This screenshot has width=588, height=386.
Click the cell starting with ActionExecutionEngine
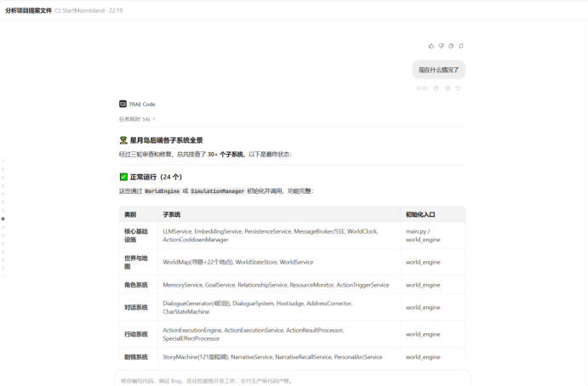pos(278,334)
